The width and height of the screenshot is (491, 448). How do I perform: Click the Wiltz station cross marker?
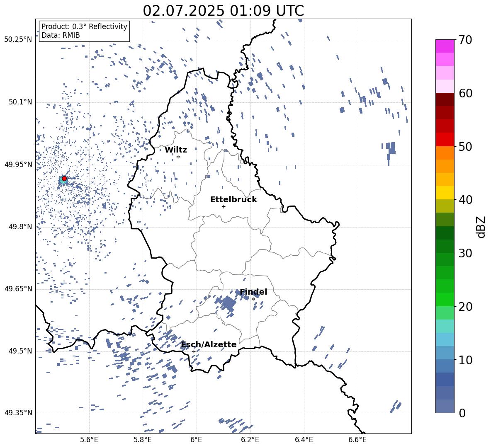(178, 157)
